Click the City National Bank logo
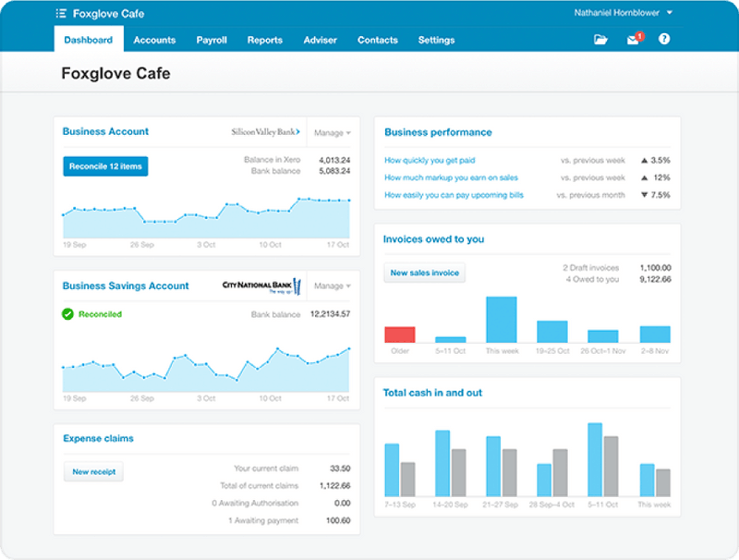Viewport: 739px width, 560px height. tap(260, 285)
